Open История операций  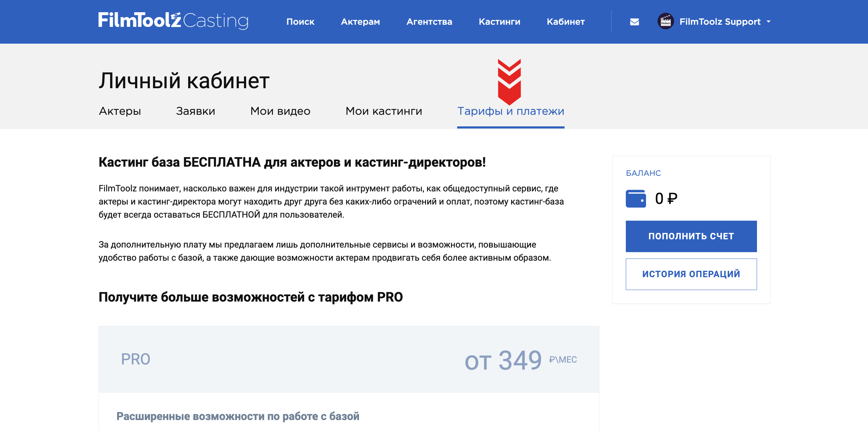691,274
